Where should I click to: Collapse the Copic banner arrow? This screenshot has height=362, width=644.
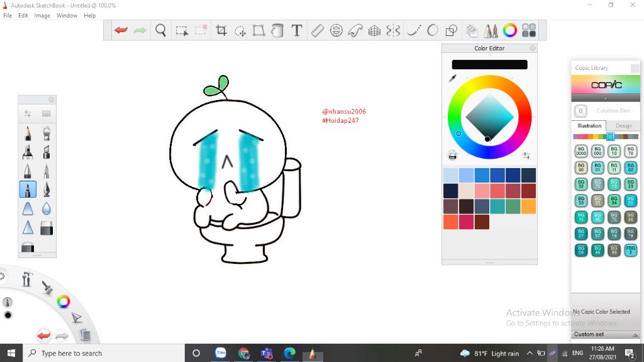(x=606, y=98)
